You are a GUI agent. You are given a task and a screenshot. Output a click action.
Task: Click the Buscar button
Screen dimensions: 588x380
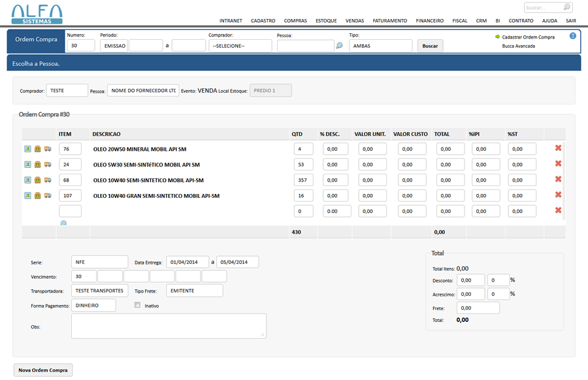pos(430,46)
